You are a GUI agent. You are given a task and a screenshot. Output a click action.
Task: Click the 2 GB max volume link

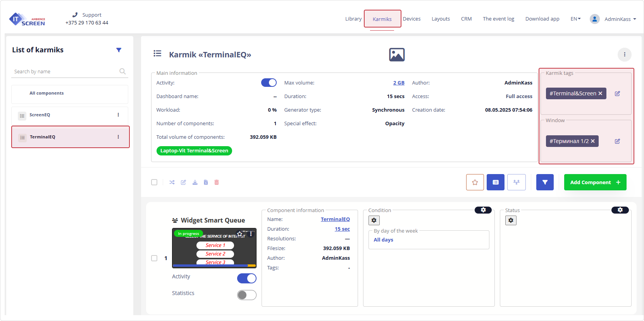pos(398,83)
